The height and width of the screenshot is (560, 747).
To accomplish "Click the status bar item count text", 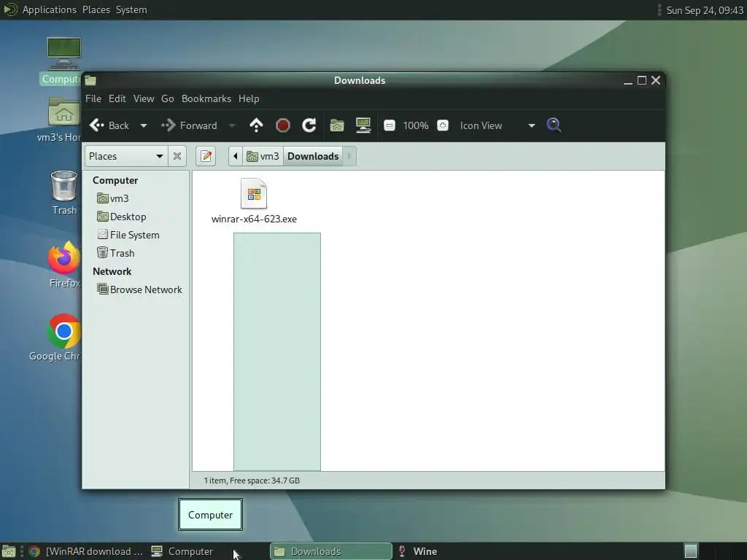I will (x=252, y=481).
